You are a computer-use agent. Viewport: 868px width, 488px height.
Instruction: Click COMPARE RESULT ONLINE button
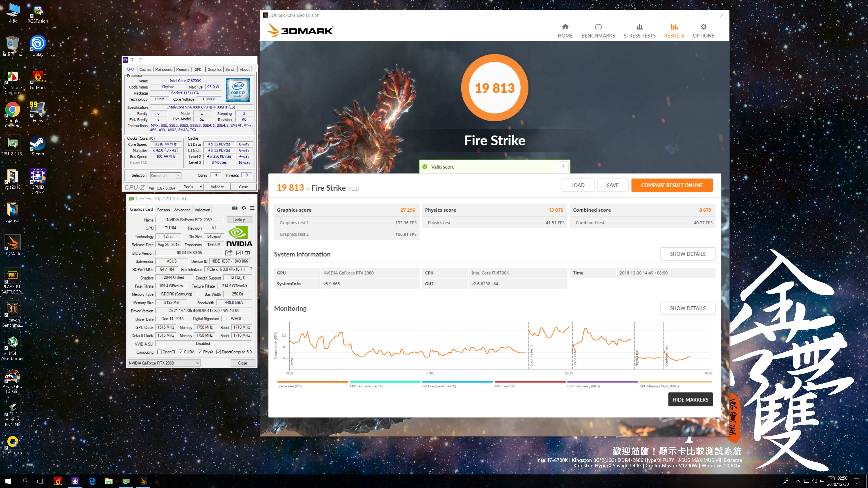[x=672, y=185]
